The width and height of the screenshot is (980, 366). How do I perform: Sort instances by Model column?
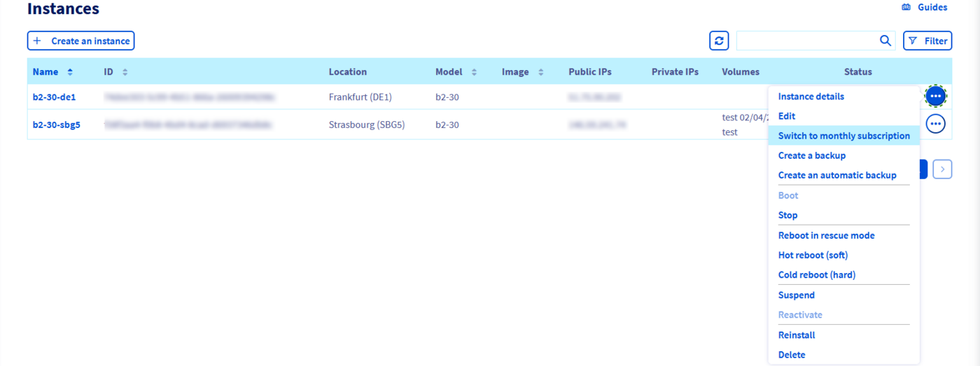(474, 72)
